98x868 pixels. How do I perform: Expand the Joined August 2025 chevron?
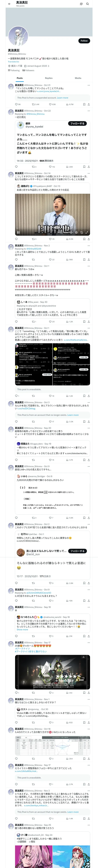click(x=49, y=66)
